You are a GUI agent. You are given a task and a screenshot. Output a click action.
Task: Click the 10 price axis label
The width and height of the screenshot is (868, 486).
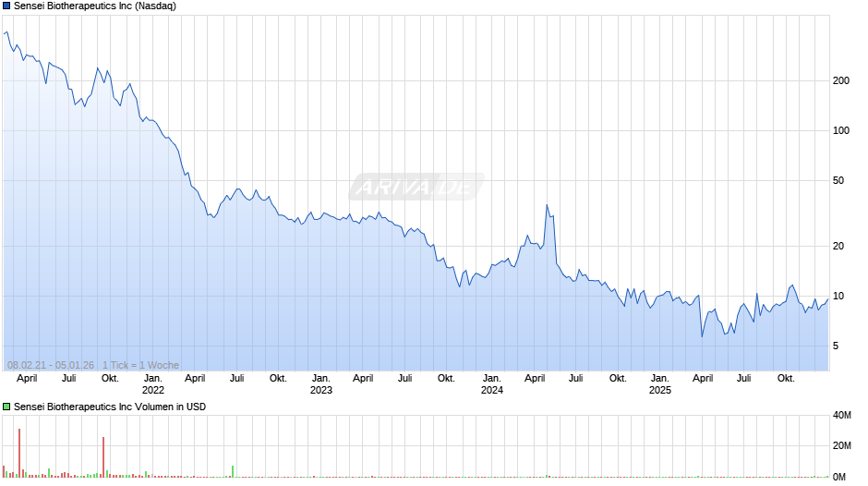[x=838, y=296]
